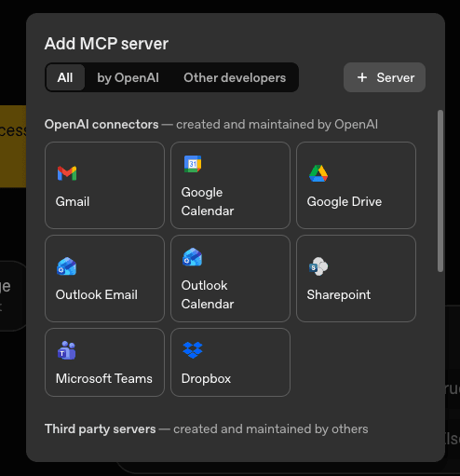This screenshot has height=476, width=460.
Task: Add a custom server with Server button
Action: 385,77
